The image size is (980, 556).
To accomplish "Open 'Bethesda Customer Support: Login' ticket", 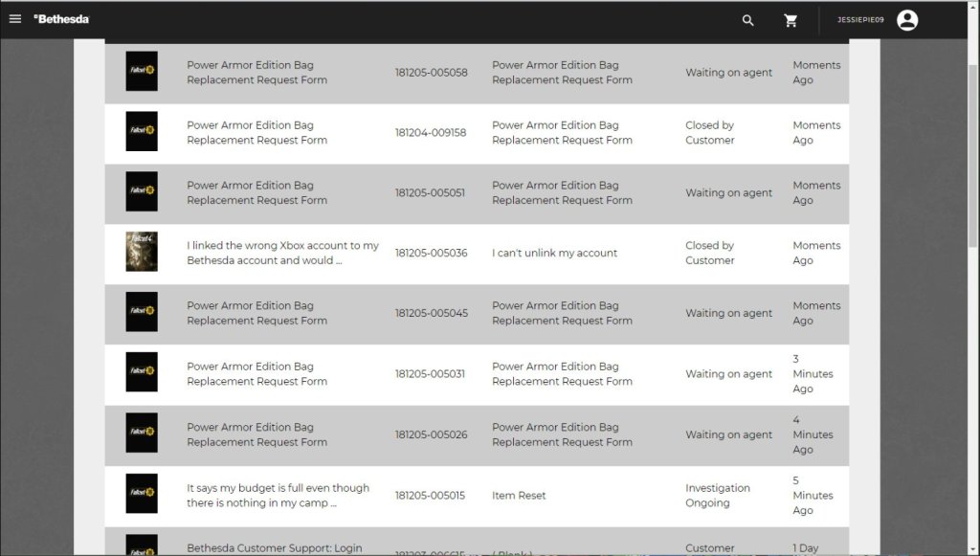I will tap(275, 548).
